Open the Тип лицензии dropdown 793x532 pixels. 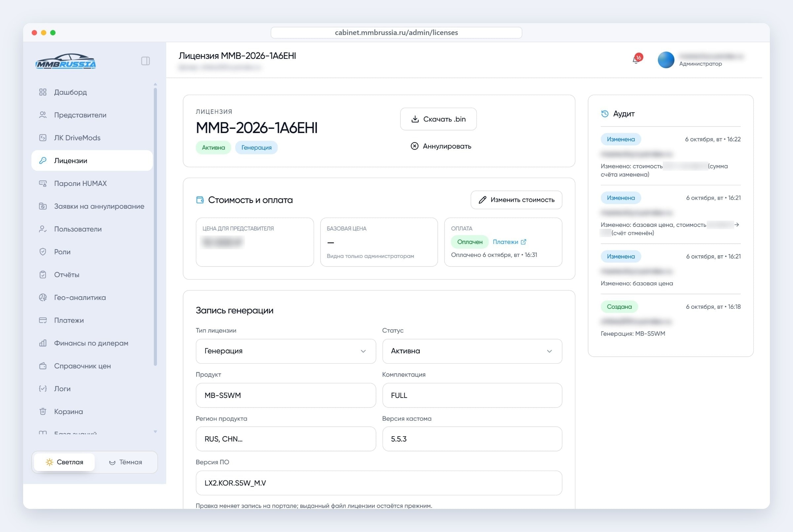coord(285,351)
